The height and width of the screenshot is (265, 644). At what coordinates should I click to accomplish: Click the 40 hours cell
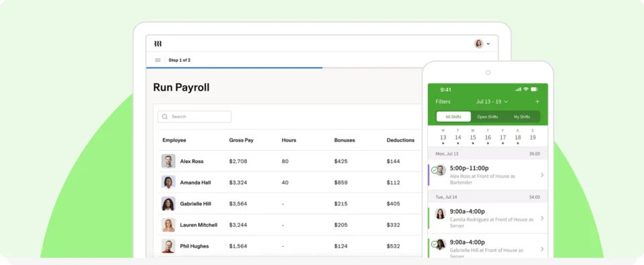285,182
